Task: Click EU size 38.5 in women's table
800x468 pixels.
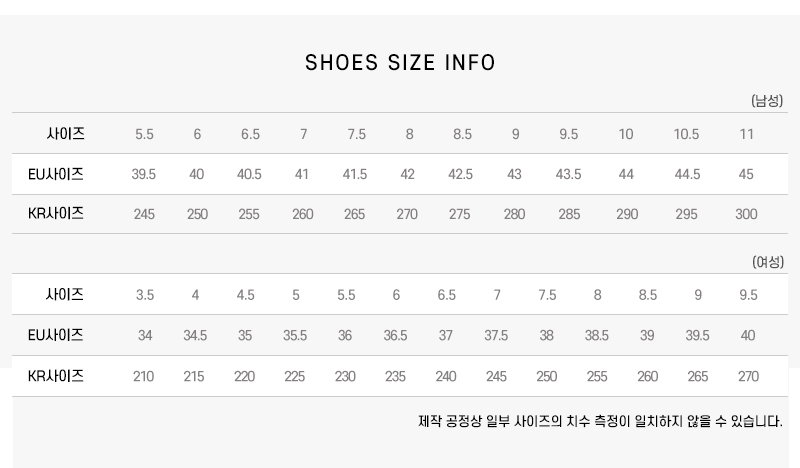Action: 597,335
